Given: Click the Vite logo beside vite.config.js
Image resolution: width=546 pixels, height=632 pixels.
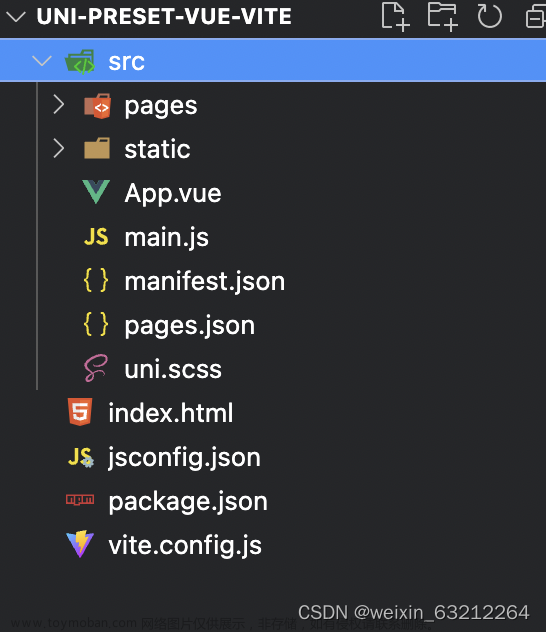Looking at the screenshot, I should point(80,544).
